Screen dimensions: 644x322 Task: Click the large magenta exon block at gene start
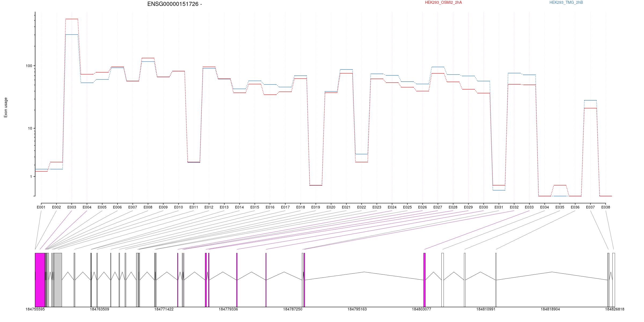(x=40, y=280)
